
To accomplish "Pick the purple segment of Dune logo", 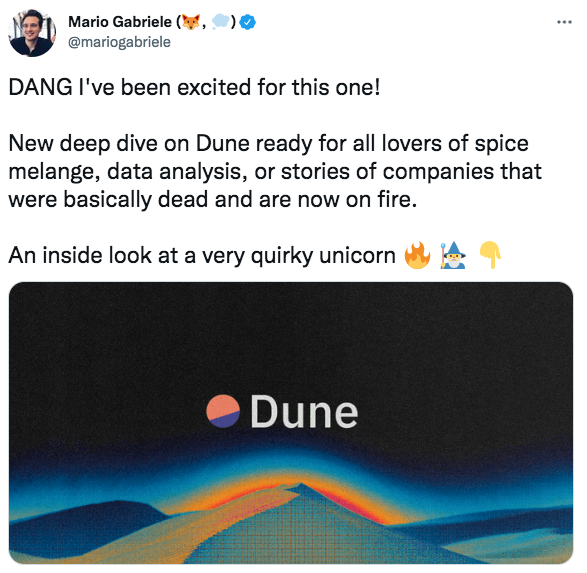I will [226, 420].
